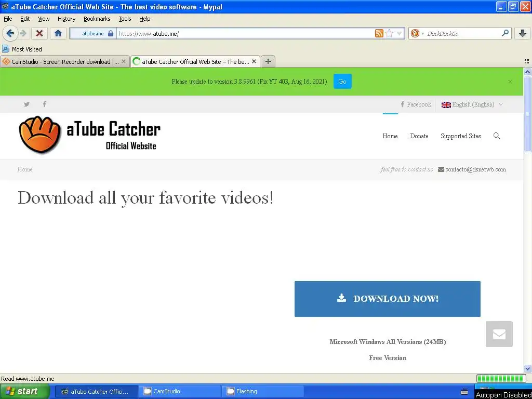The height and width of the screenshot is (399, 532).
Task: Close the aTube Catcher tab
Action: (x=254, y=61)
